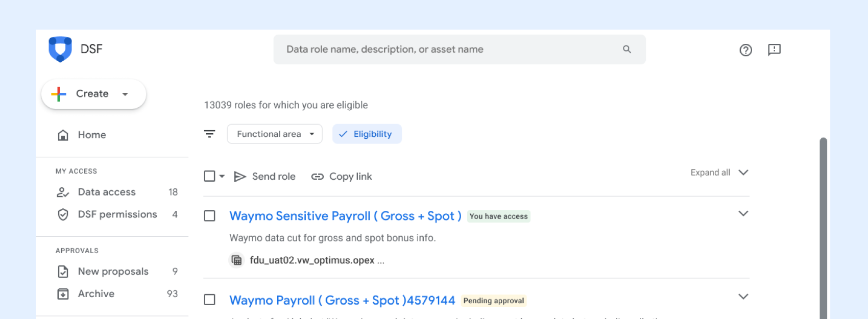The width and height of the screenshot is (868, 319).
Task: Click the fdu_uat02.vw_optimus.opex asset name
Action: pos(312,260)
